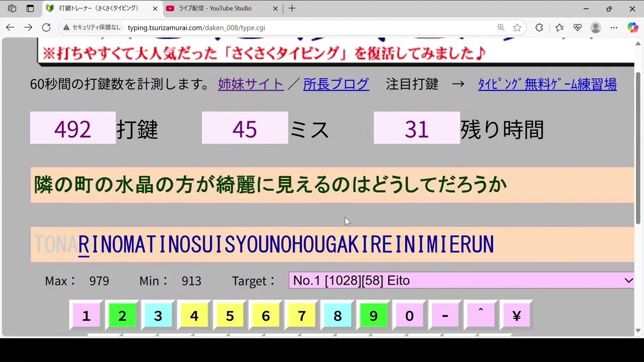Click the yellow on-screen key 6
The image size is (644, 362).
(x=266, y=316)
